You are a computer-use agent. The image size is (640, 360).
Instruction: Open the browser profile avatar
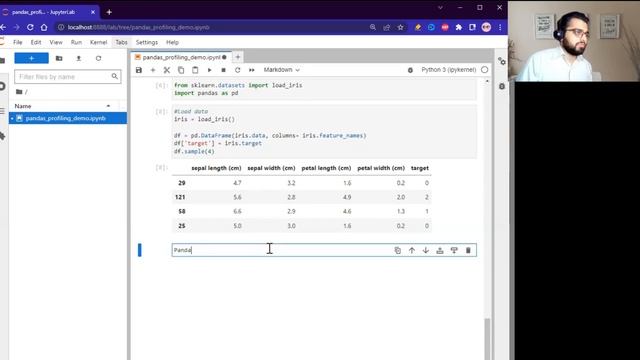pos(486,27)
